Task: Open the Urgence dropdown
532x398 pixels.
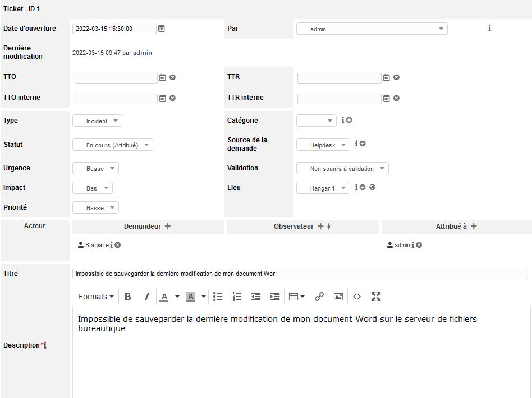Action: pos(96,169)
